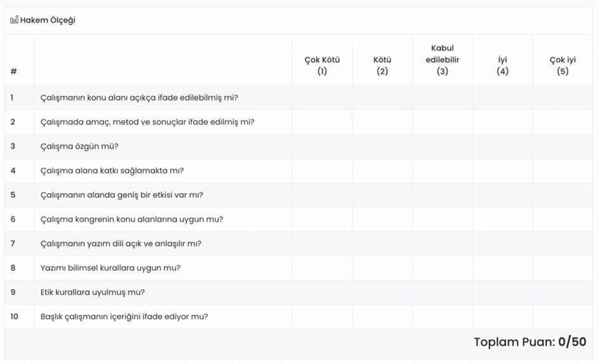Rate question 10 as Çok iyi (5)
The height and width of the screenshot is (364, 598).
pos(562,316)
